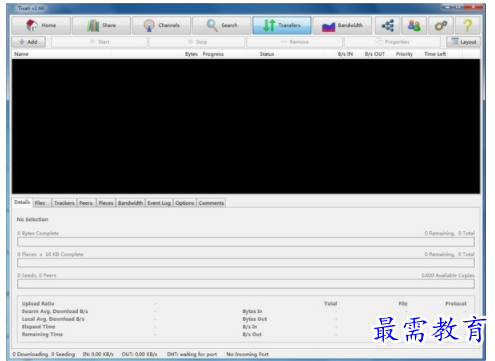Switch to the lower Bandwidth tab
495x361 pixels.
[130, 203]
